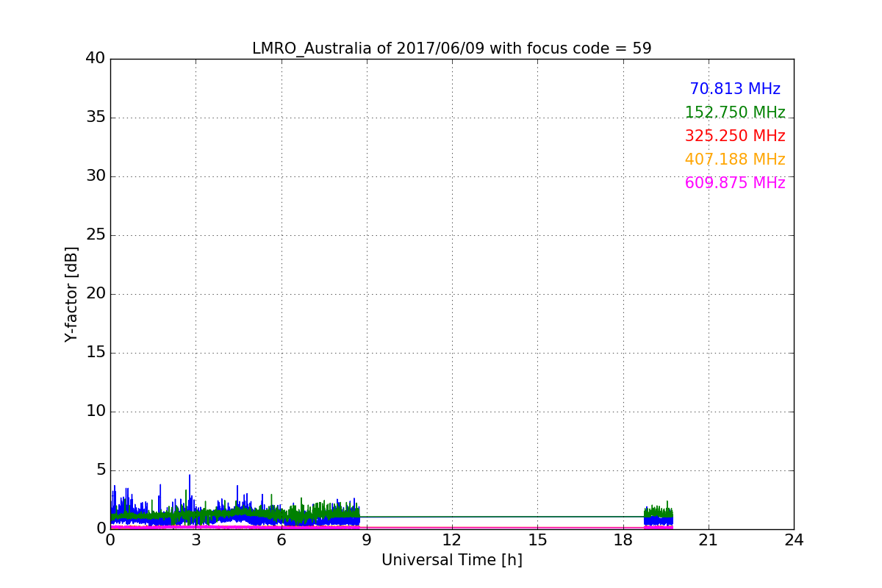Select the 152.750 MHz legend label
Screen dimensions: 882x588
click(734, 112)
